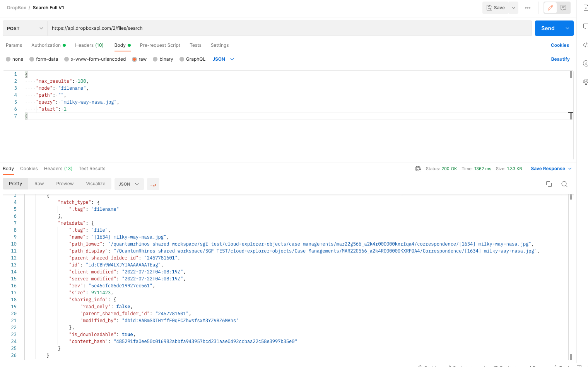
Task: Open the request Settings tab
Action: [220, 45]
